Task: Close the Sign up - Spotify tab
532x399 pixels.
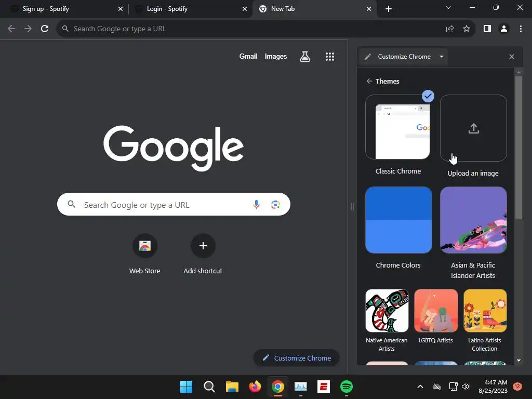Action: point(121,9)
